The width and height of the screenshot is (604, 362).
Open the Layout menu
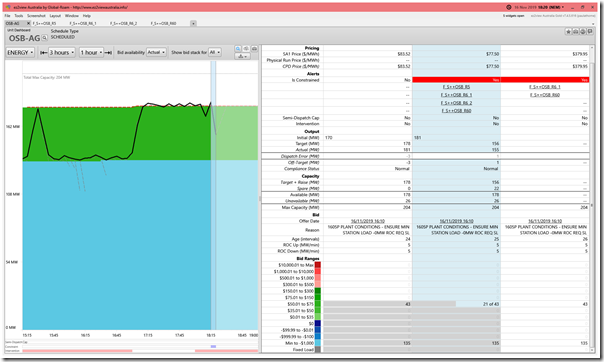point(55,16)
